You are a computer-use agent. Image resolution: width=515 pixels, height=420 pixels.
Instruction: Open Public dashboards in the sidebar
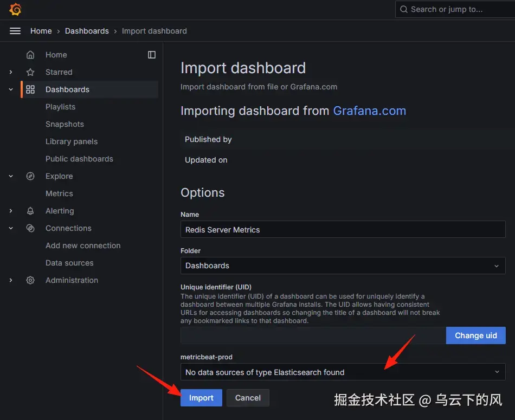coord(79,159)
